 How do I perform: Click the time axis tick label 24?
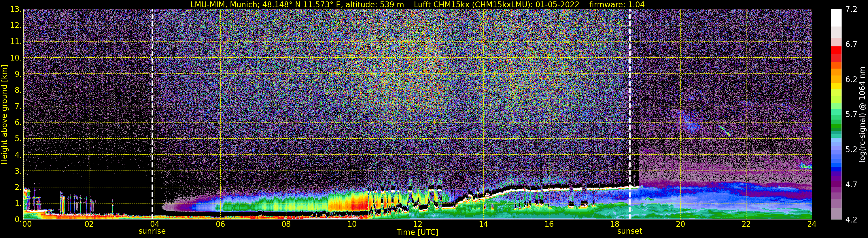[812, 224]
